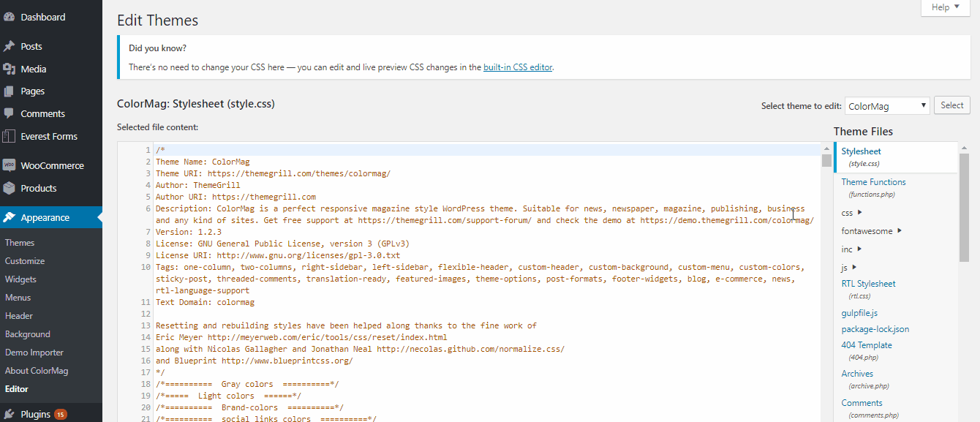This screenshot has height=422, width=980.
Task: Click the Everest Forms icon
Action: coord(10,136)
